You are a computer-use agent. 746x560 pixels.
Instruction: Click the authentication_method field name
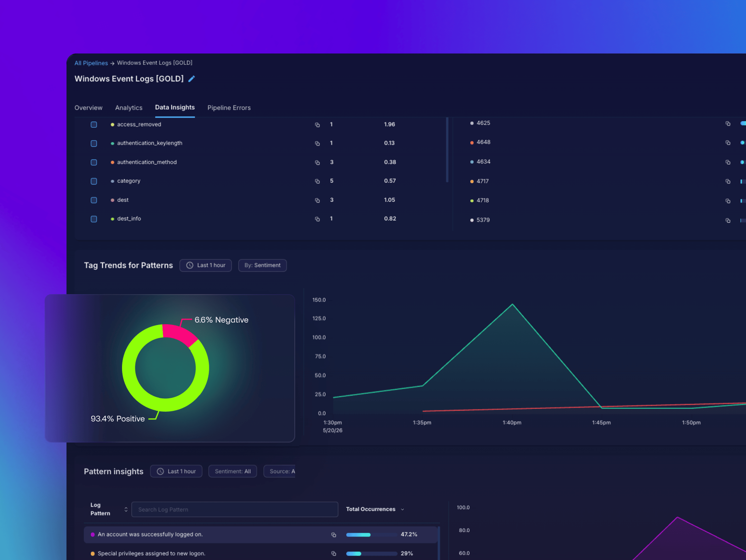click(x=147, y=162)
